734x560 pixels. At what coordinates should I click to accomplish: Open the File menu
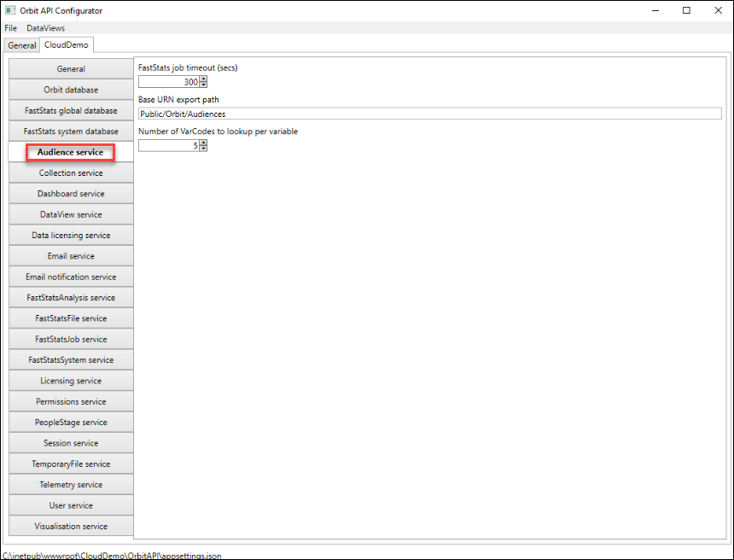coord(11,28)
